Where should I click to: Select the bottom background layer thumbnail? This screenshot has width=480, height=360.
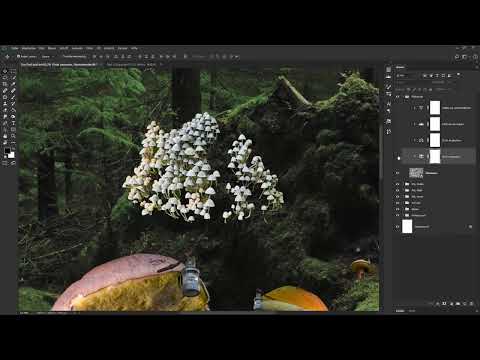click(x=407, y=227)
